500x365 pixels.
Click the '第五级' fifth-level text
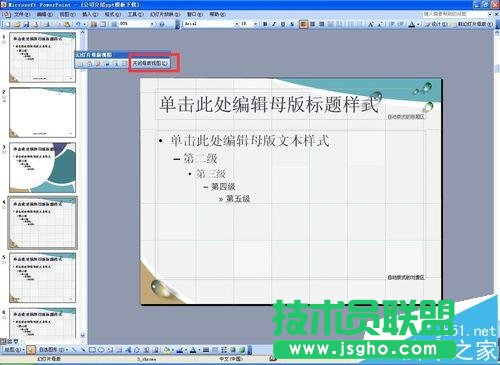click(238, 199)
